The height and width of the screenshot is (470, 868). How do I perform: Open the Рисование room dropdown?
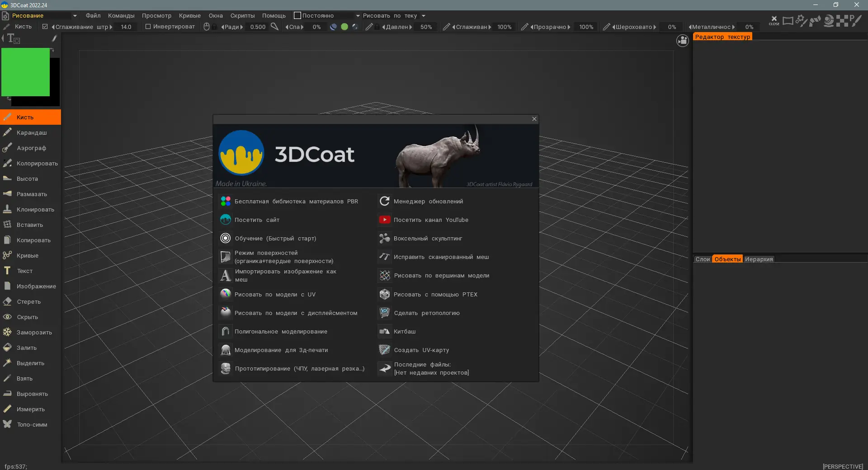(40, 16)
